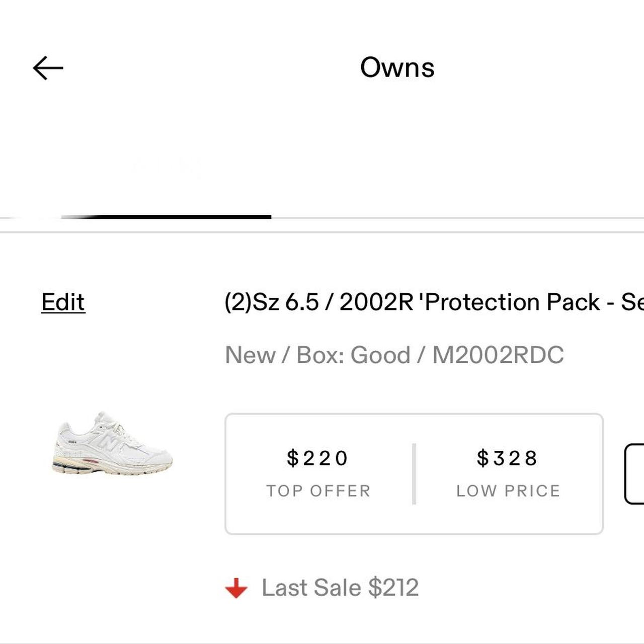Click the $328 Low Price value
The image size is (644, 644).
click(x=508, y=458)
